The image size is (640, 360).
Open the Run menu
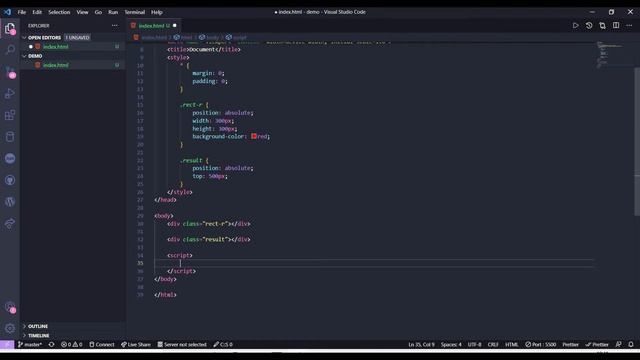pyautogui.click(x=113, y=12)
